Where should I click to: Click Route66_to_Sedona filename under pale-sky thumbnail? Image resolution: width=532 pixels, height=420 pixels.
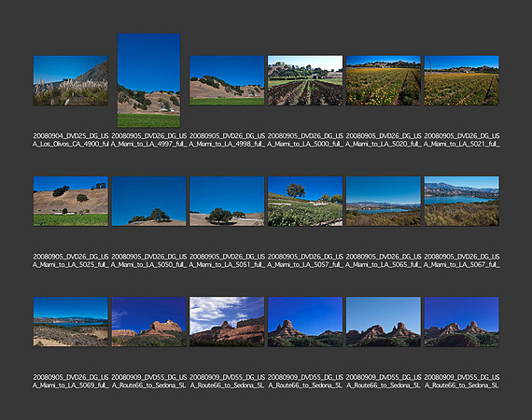click(384, 382)
